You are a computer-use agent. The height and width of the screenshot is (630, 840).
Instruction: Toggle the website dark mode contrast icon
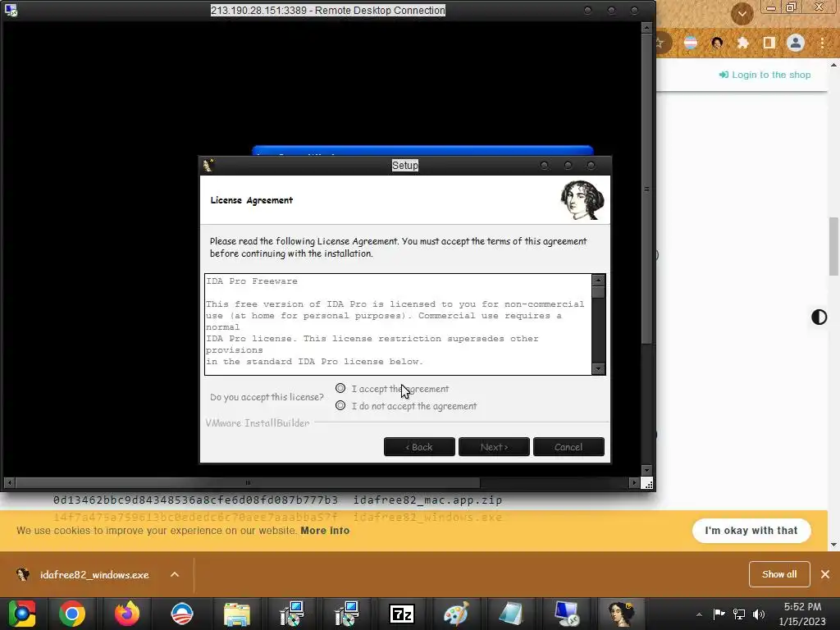coord(819,317)
